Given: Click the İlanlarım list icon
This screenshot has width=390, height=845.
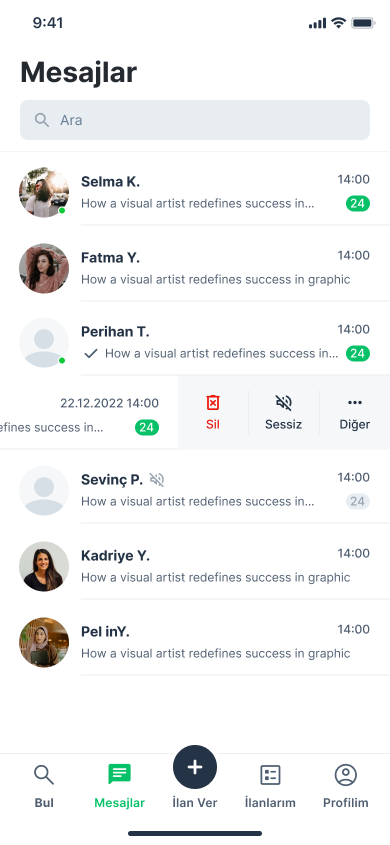Looking at the screenshot, I should pyautogui.click(x=270, y=775).
